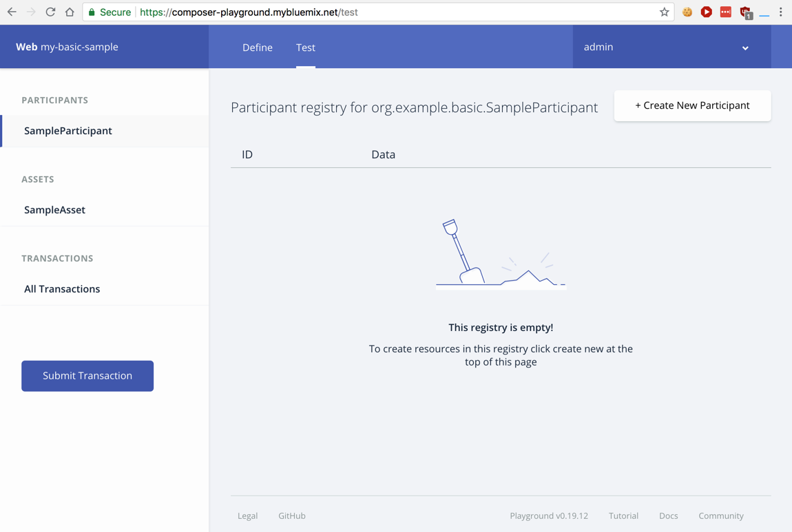
Task: Select SampleParticipant in the sidebar
Action: 68,131
